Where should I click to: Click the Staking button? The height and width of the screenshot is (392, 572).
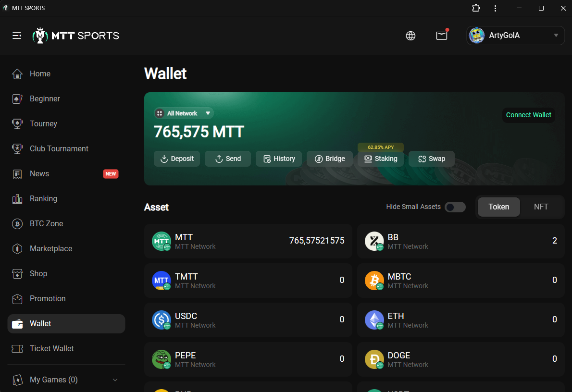tap(381, 159)
